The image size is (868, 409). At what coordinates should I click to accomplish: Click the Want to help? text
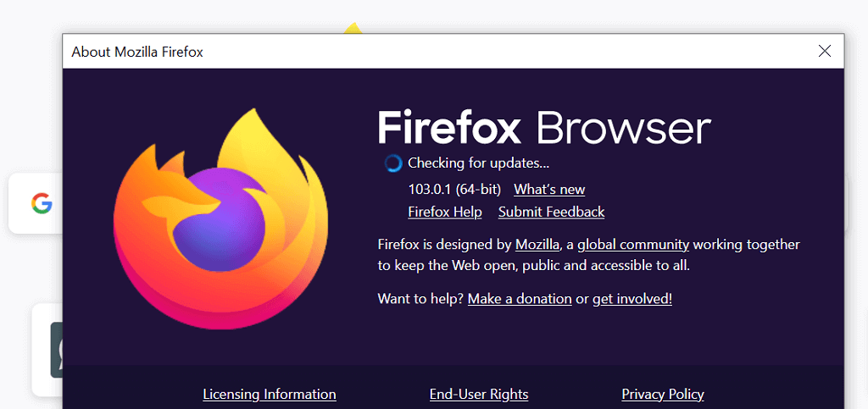point(420,298)
